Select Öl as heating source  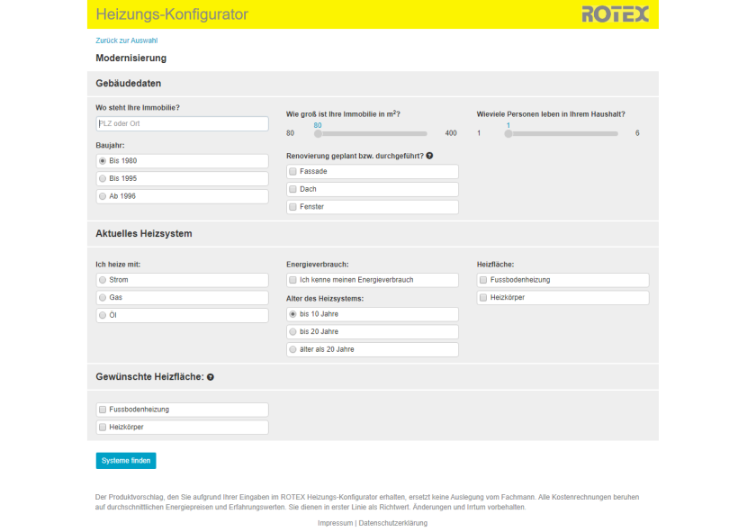pos(103,315)
